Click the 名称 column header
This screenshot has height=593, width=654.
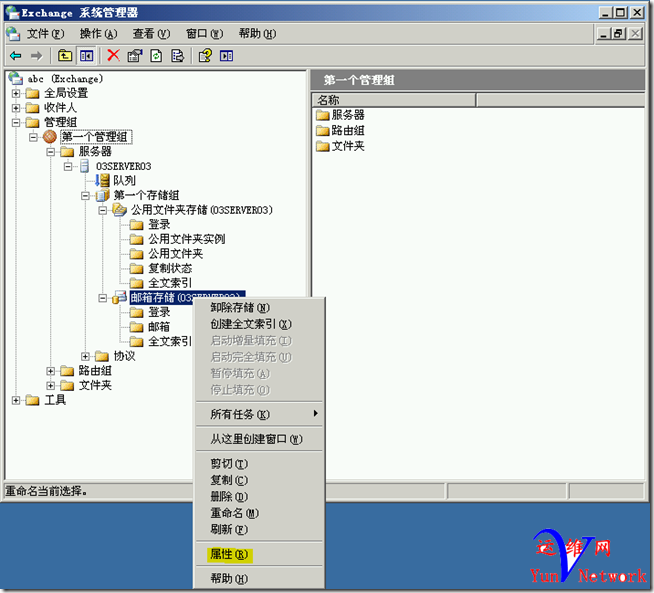394,100
